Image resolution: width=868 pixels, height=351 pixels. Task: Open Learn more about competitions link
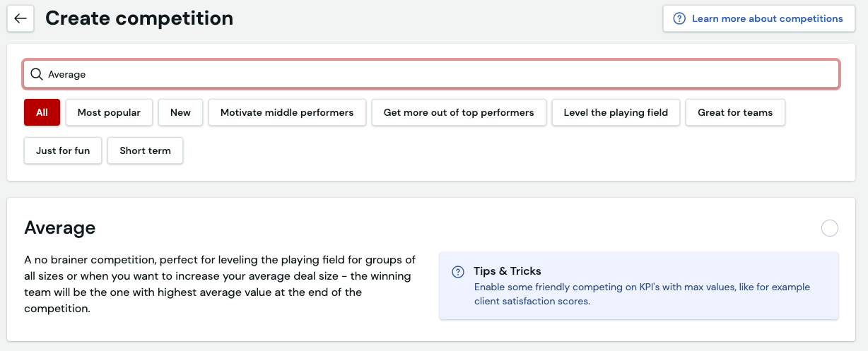(759, 18)
